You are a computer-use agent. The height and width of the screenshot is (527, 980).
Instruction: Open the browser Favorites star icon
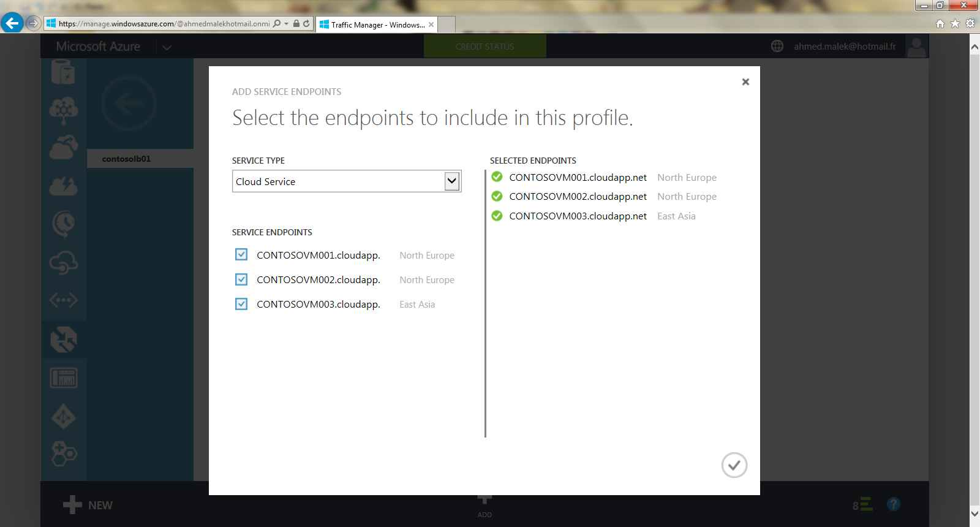[955, 23]
